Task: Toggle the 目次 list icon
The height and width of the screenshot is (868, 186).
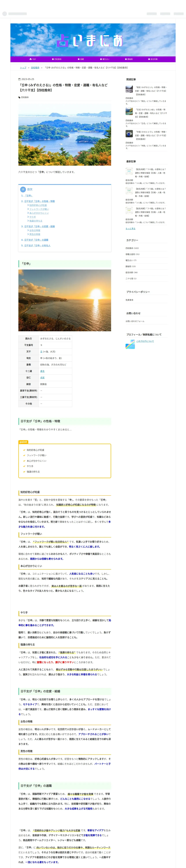Action: (x=23, y=189)
